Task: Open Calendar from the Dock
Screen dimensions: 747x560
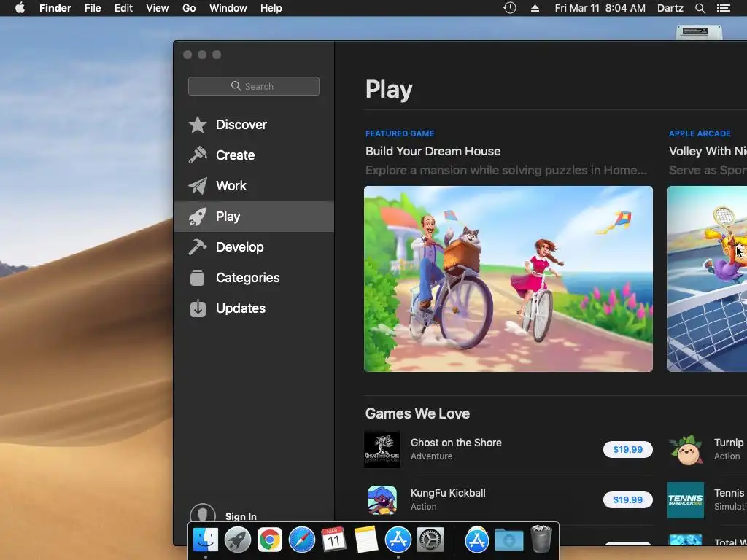Action: click(x=333, y=540)
